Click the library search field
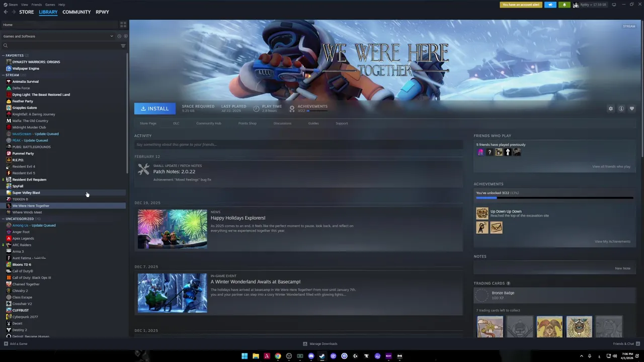 click(x=60, y=46)
